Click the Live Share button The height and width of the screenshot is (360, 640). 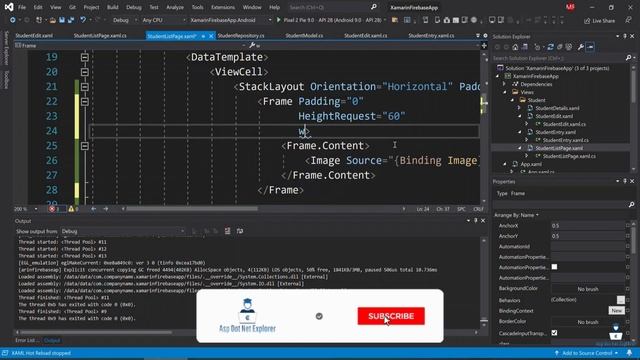[599, 20]
